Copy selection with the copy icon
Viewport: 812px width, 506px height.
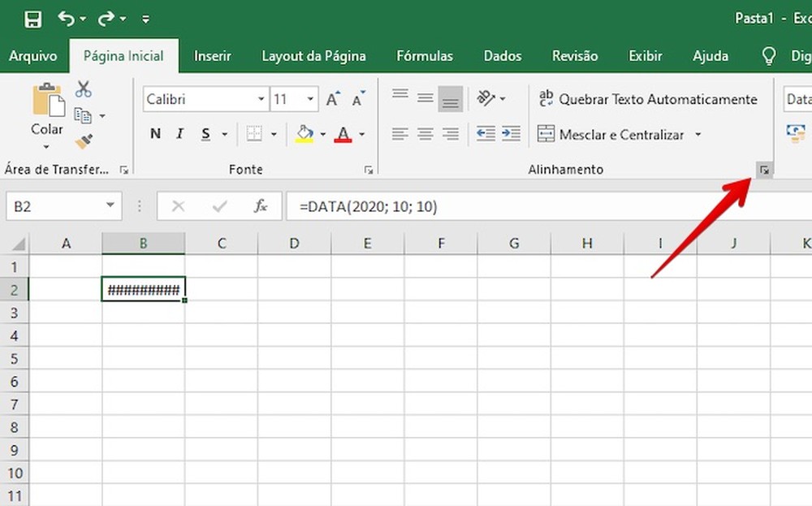click(x=83, y=115)
